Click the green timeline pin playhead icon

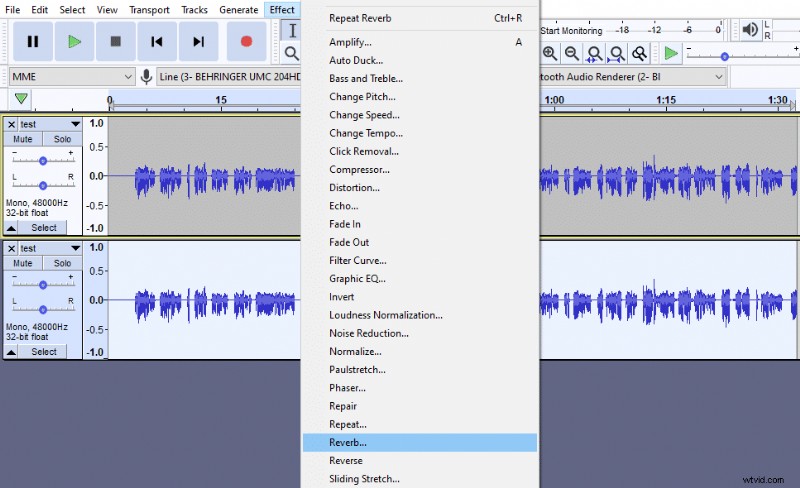click(21, 98)
